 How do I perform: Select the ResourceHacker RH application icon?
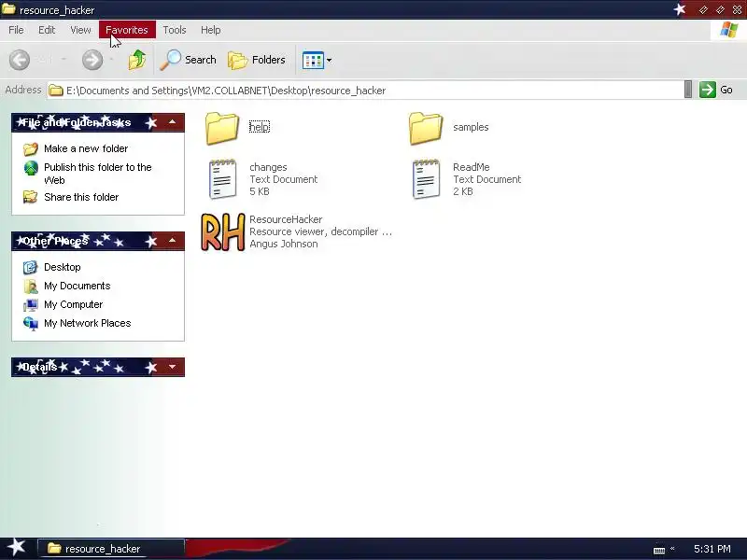[223, 231]
